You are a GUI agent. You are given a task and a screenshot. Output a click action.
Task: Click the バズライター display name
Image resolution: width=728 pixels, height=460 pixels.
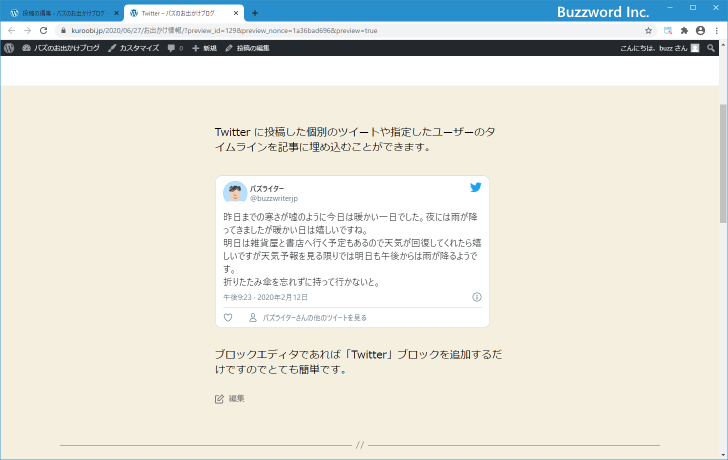[x=267, y=188]
